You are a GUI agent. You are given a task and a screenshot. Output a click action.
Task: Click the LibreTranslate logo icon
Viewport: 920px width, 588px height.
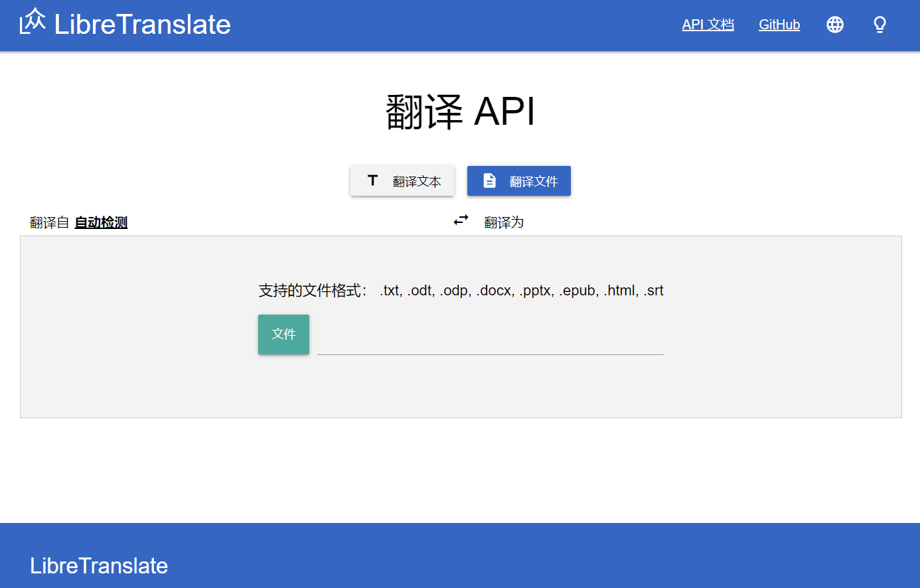[x=33, y=22]
